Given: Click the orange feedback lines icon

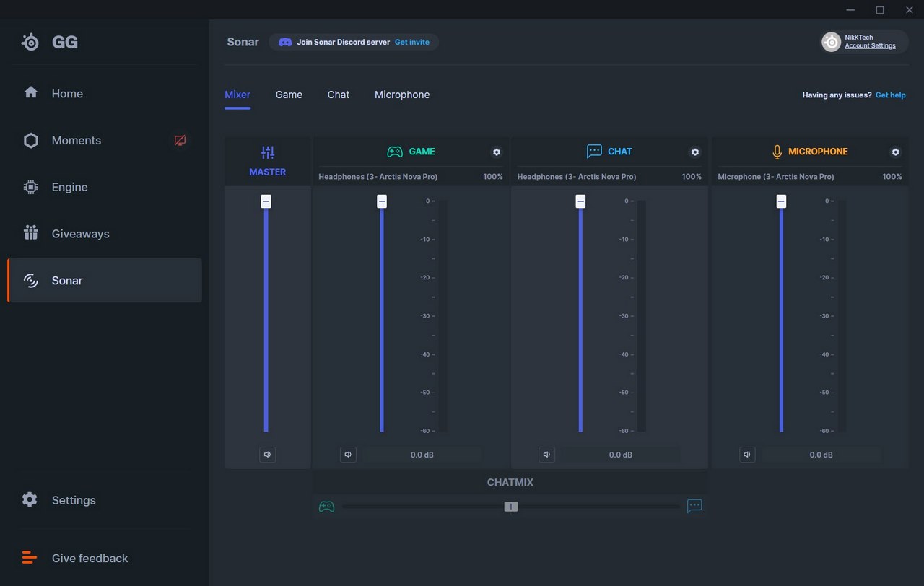Looking at the screenshot, I should pyautogui.click(x=29, y=558).
